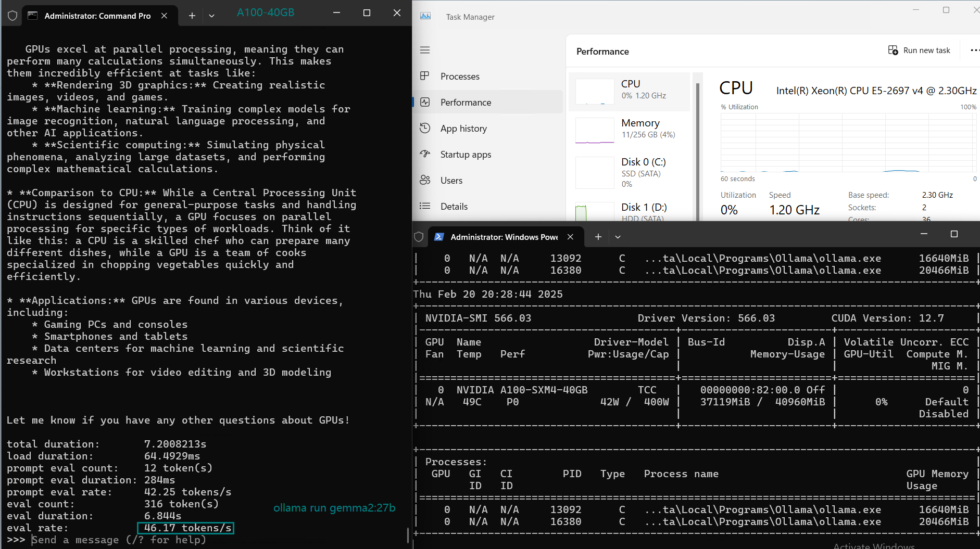Select Disk 0 (C:) resource entry

pos(629,174)
